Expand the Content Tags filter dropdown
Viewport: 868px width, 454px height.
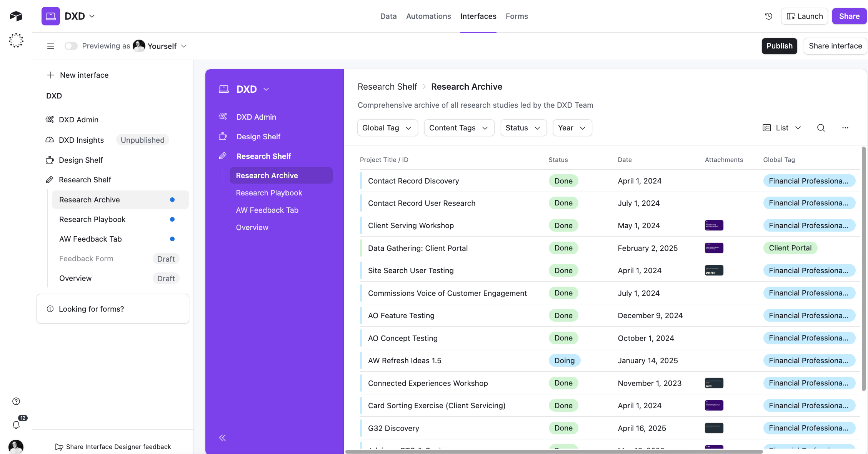click(x=458, y=128)
